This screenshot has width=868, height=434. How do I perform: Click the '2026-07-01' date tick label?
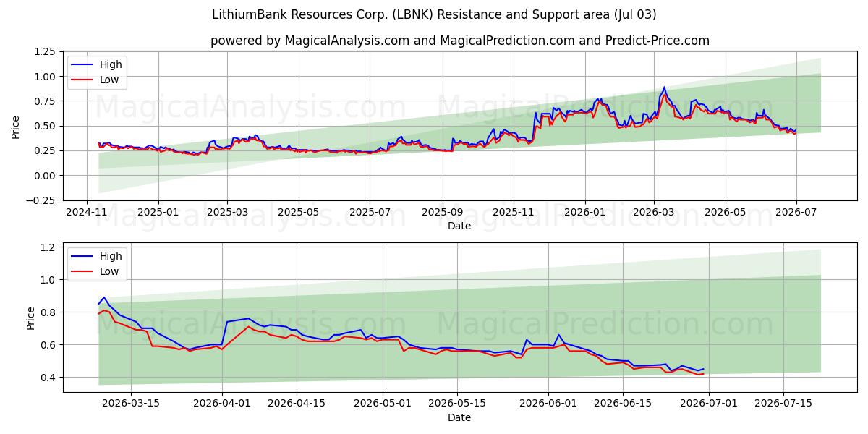(x=710, y=404)
